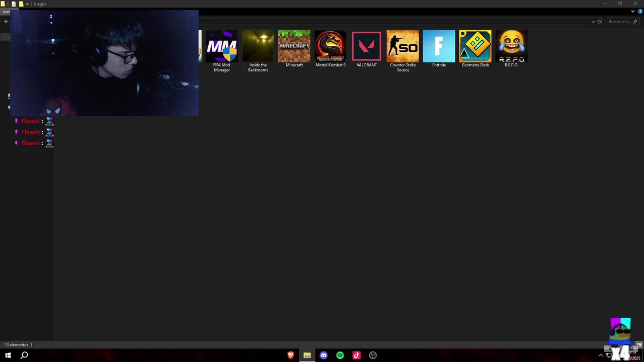The height and width of the screenshot is (362, 644).
Task: Select the Minecraft icon
Action: point(294,46)
